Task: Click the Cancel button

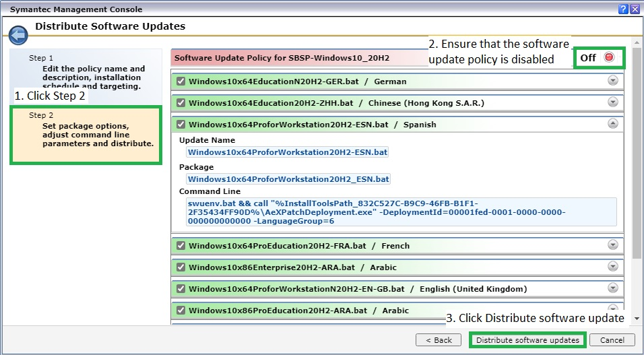Action: 612,340
